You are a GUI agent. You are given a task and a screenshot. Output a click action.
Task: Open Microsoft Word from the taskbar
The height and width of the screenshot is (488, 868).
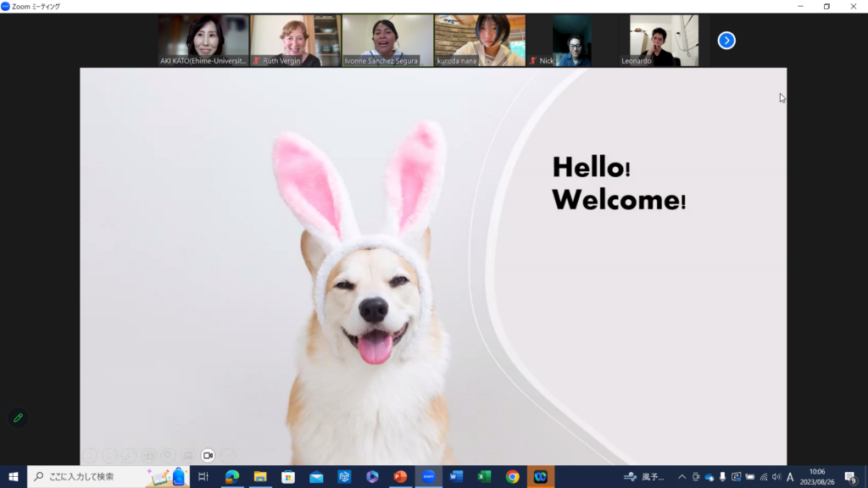(x=456, y=476)
